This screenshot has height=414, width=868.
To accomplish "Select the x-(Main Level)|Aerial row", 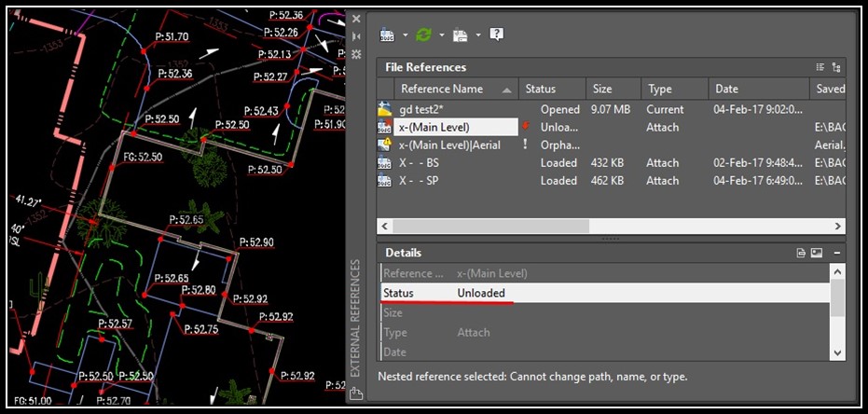I will 612,145.
